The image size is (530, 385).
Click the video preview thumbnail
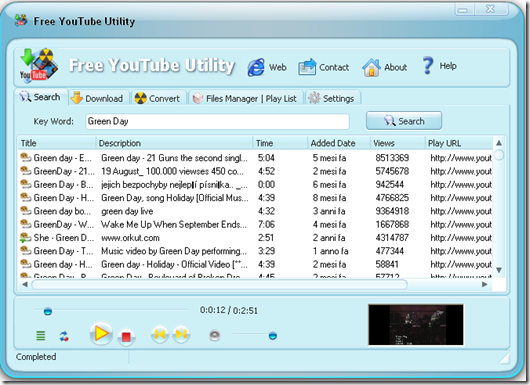tap(416, 325)
